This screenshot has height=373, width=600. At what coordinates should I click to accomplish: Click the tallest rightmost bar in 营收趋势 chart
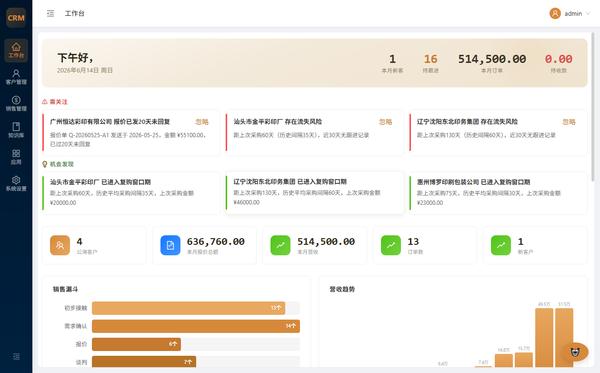pos(564,338)
